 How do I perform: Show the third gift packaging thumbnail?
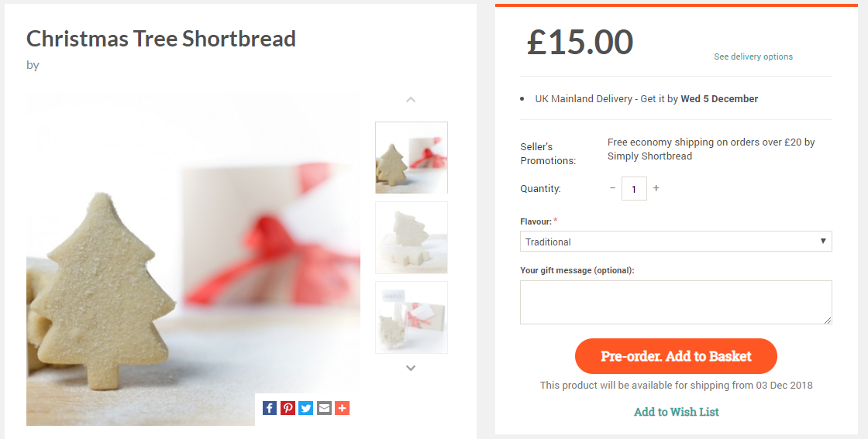[x=412, y=317]
